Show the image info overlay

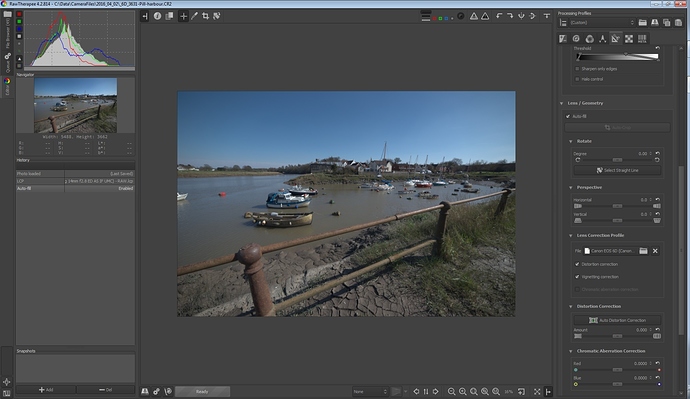coord(157,16)
